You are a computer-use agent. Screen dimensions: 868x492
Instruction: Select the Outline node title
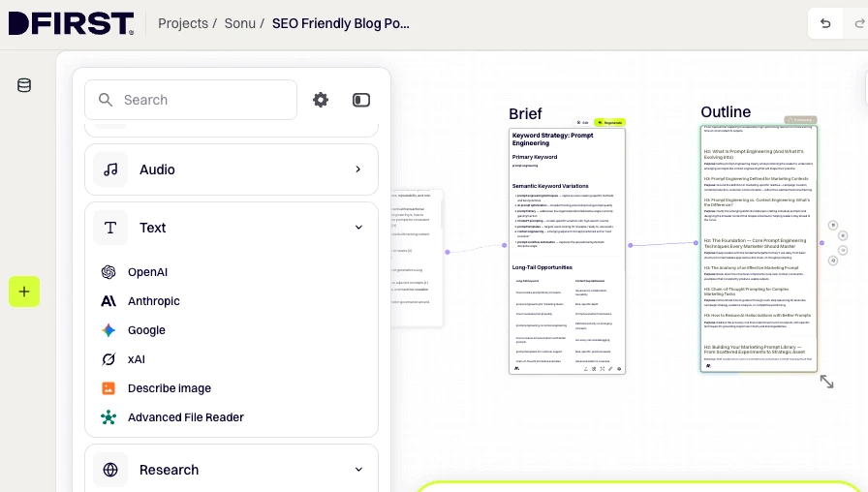pos(726,111)
